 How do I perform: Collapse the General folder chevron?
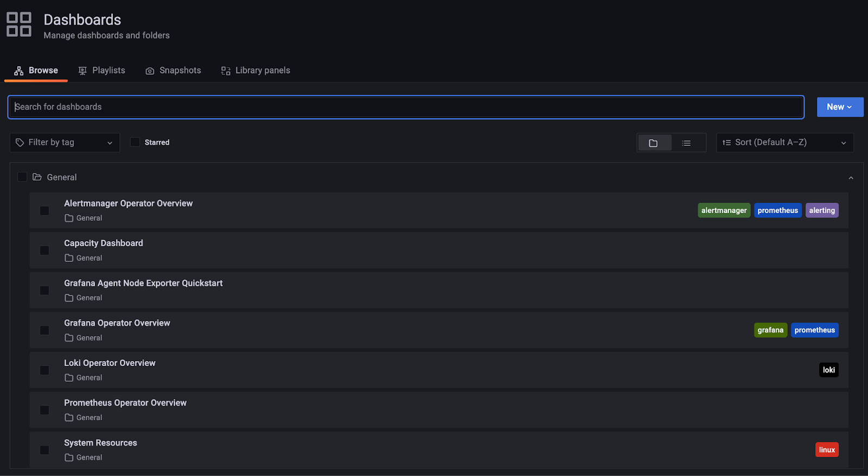[x=851, y=178]
